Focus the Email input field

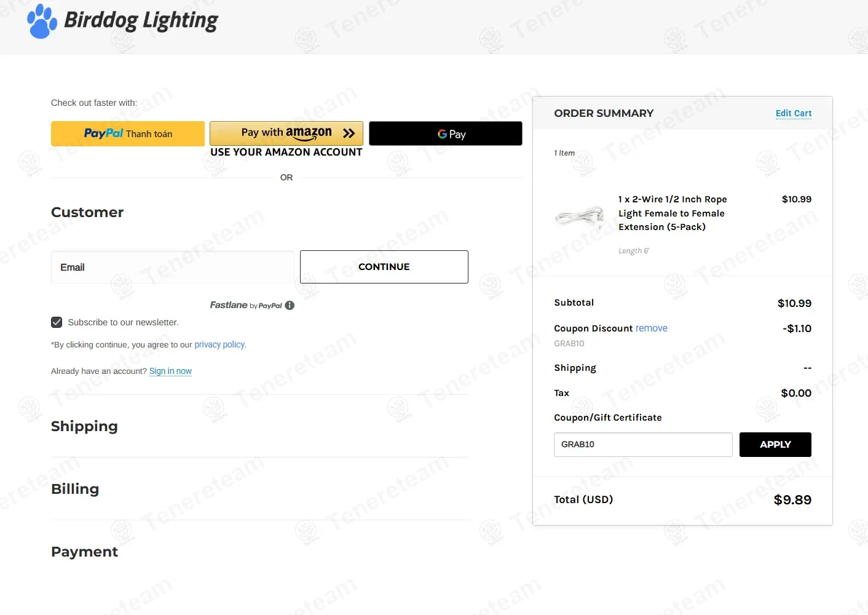tap(172, 267)
